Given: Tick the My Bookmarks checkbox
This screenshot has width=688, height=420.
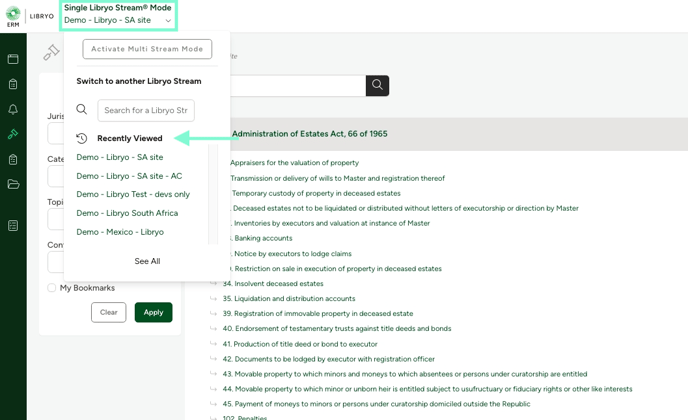Looking at the screenshot, I should pos(52,287).
